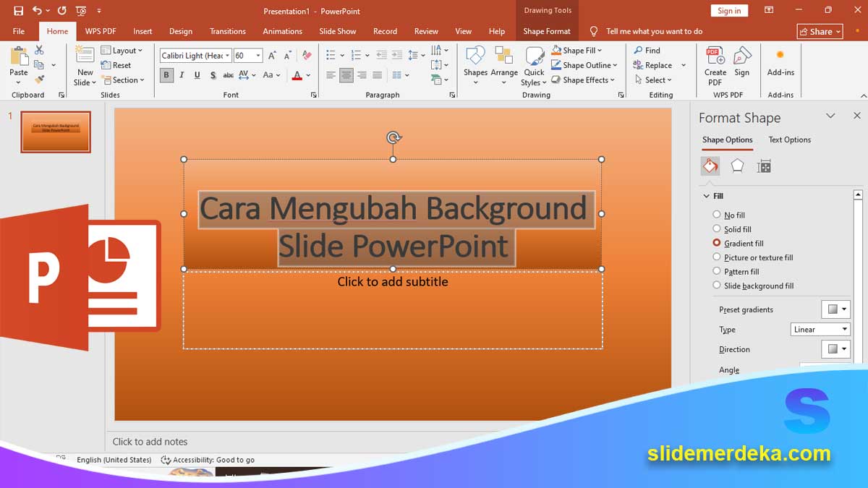Viewport: 868px width, 488px height.
Task: Apply strikethrough abc icon
Action: point(228,75)
